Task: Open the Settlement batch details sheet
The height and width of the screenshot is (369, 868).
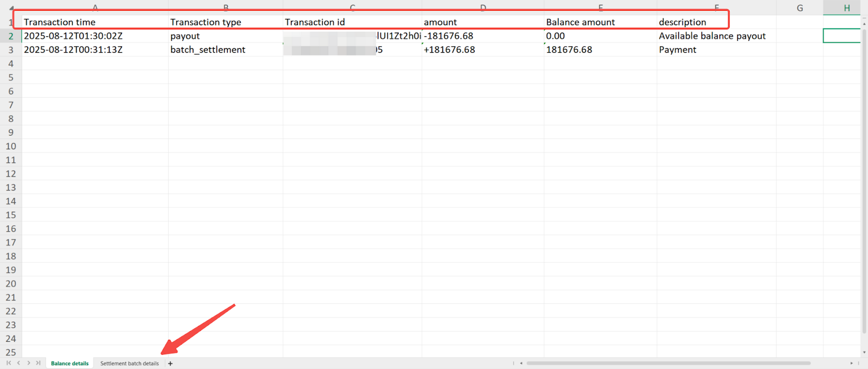Action: [x=129, y=364]
